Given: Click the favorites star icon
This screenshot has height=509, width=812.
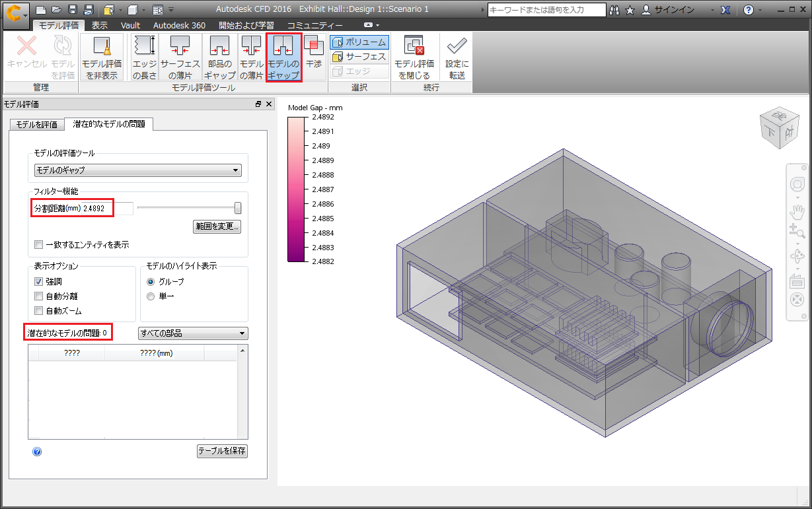Looking at the screenshot, I should [630, 10].
